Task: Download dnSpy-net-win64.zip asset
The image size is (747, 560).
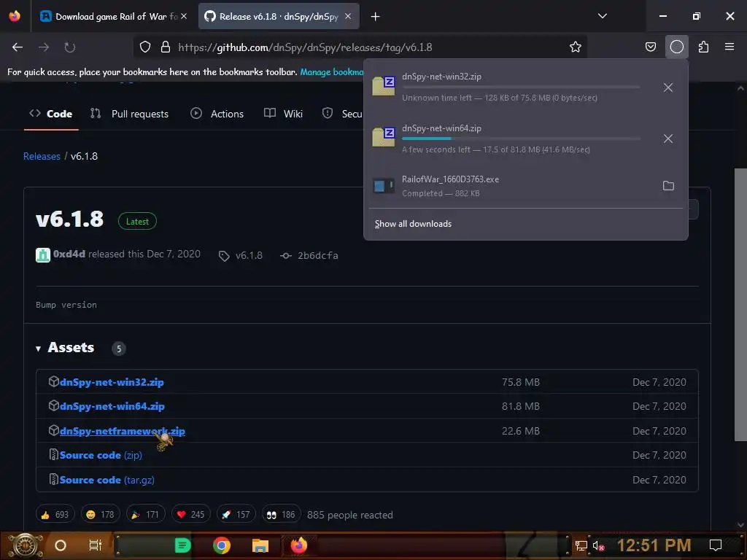Action: (x=112, y=407)
